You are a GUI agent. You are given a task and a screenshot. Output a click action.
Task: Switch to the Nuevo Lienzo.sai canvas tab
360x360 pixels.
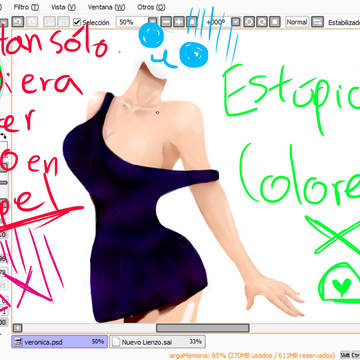[x=157, y=342]
